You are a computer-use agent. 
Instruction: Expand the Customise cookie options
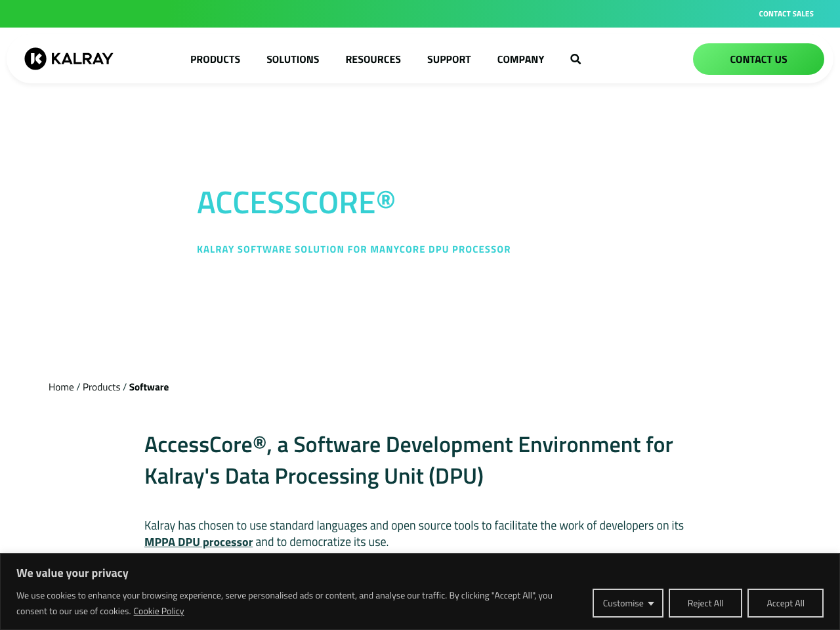click(627, 602)
